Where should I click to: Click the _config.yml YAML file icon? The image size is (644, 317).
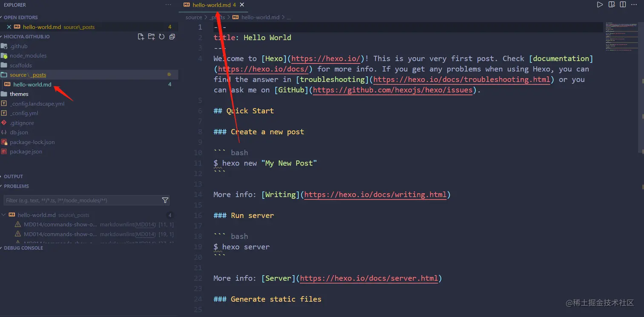4,113
